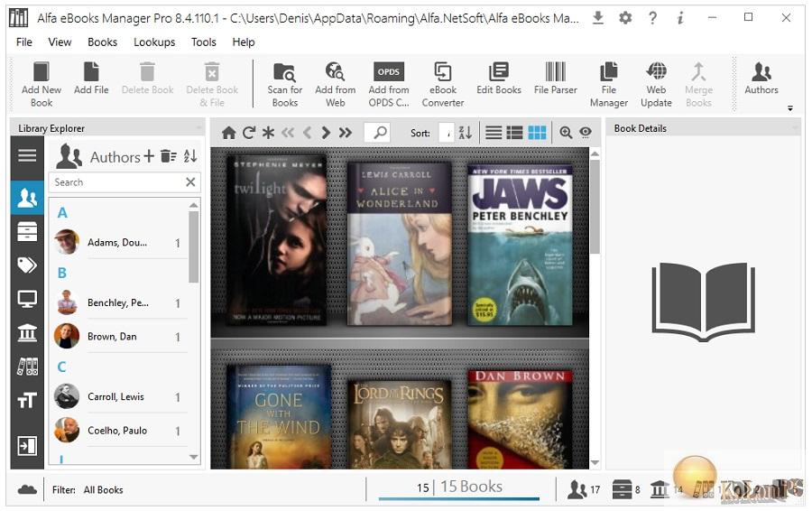The height and width of the screenshot is (511, 812).
Task: Open the Tags sidebar section
Action: pos(27,265)
